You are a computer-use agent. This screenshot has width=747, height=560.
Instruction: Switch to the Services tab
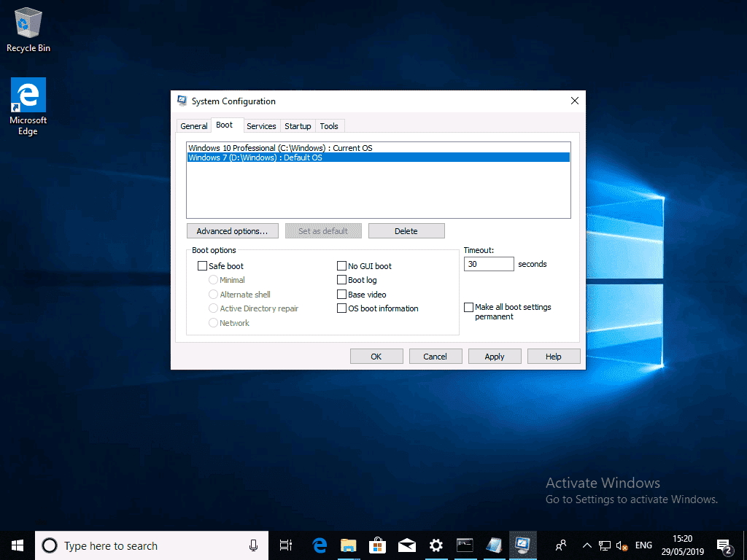pyautogui.click(x=261, y=126)
